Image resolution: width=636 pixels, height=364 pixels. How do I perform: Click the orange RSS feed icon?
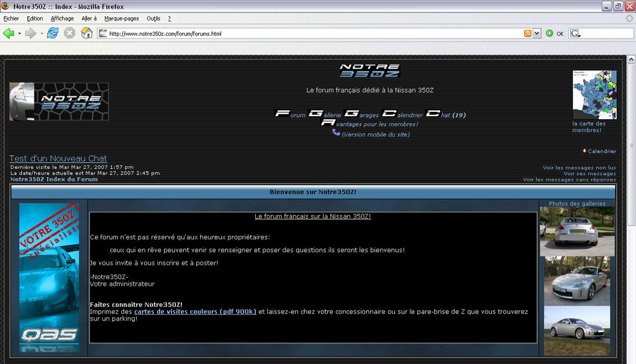[x=527, y=34]
